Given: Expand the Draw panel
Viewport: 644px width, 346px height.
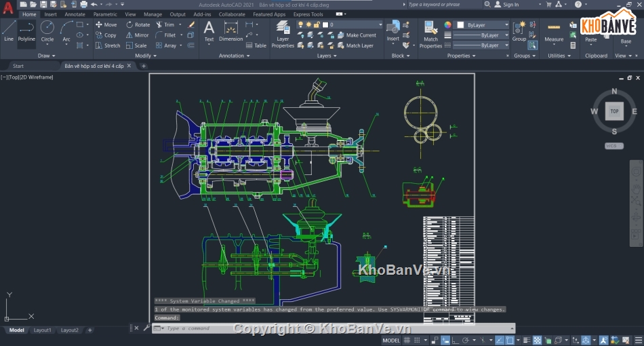Looking at the screenshot, I should click(46, 56).
